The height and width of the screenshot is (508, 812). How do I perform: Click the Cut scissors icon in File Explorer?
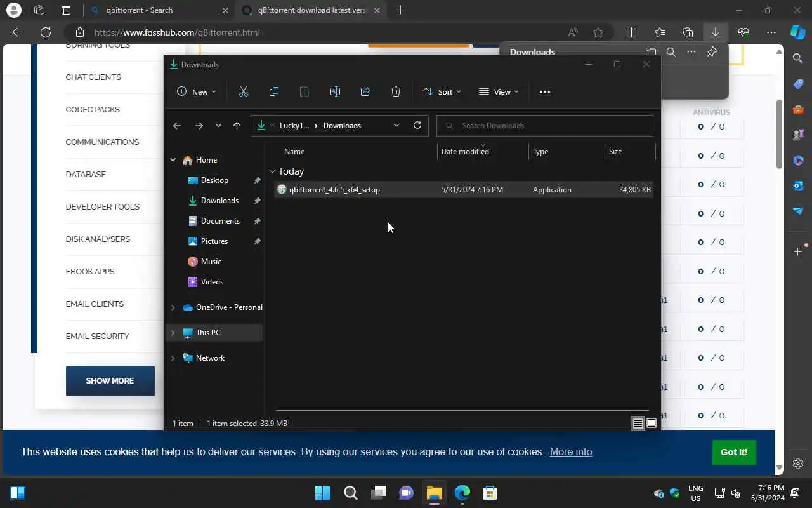[x=244, y=92]
